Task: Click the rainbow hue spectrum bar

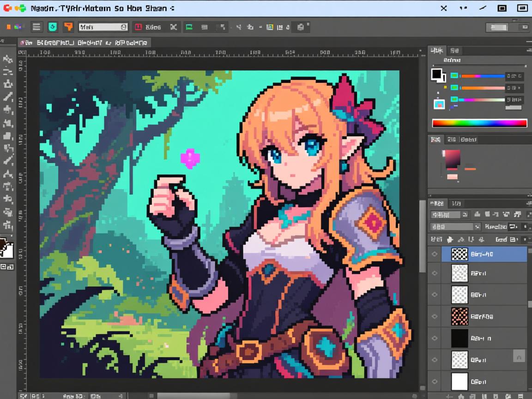Action: tap(479, 123)
